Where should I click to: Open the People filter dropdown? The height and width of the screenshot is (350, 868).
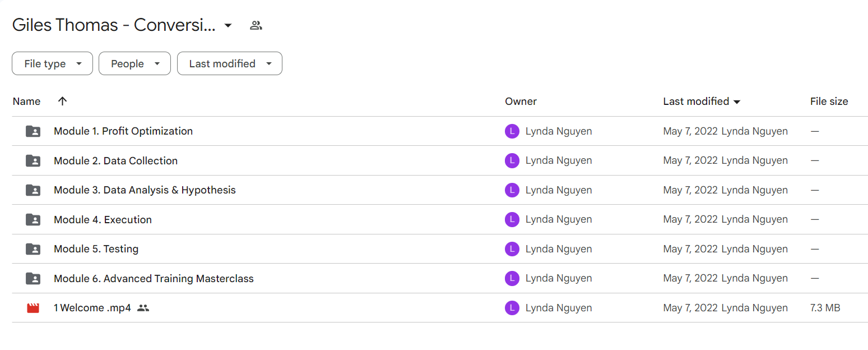[134, 63]
